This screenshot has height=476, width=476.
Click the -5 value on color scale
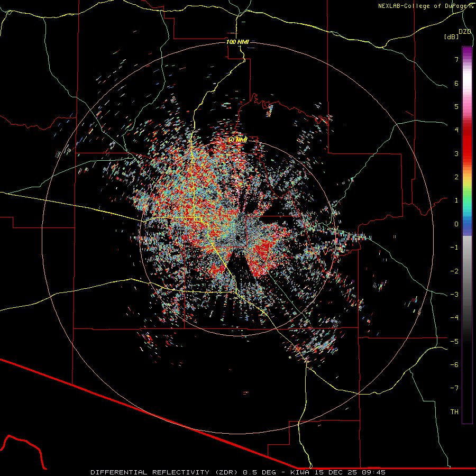point(454,341)
